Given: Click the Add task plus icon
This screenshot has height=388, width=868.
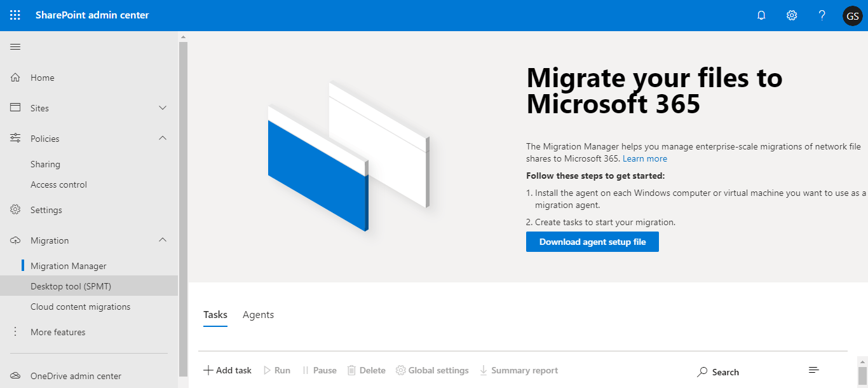Looking at the screenshot, I should tap(208, 370).
